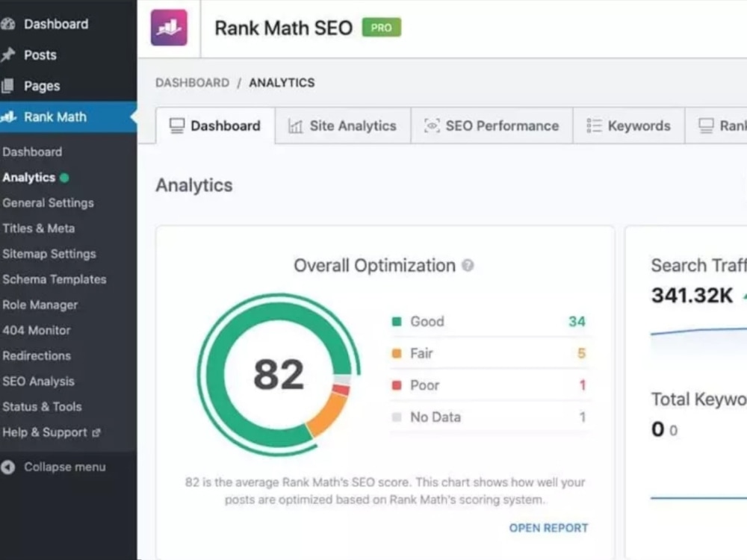Viewport: 747px width, 560px height.
Task: Click the gray No Data legend swatch
Action: click(397, 417)
